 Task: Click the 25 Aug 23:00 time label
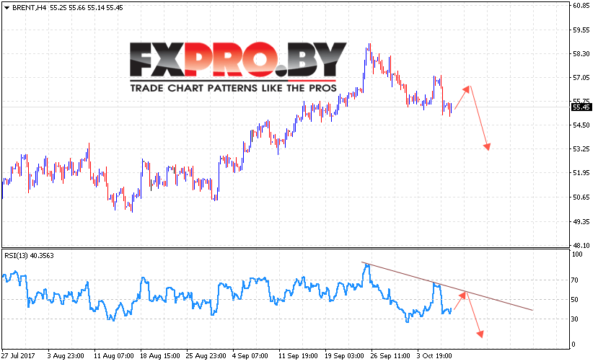coord(206,356)
